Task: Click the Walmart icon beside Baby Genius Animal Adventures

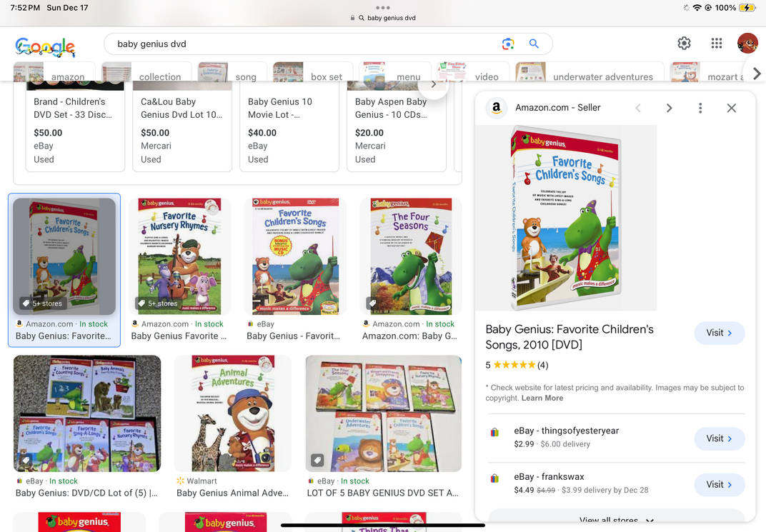Action: pos(181,481)
